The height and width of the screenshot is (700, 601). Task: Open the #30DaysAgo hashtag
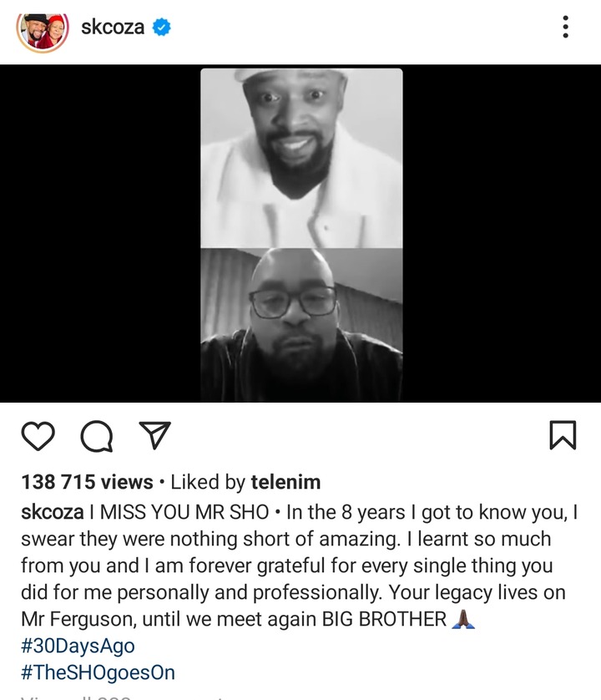pos(78,646)
